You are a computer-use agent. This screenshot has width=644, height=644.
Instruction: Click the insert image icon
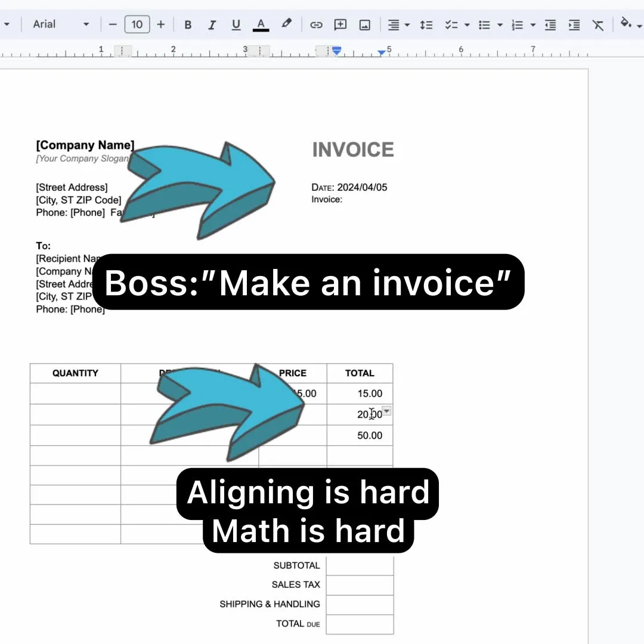click(365, 25)
